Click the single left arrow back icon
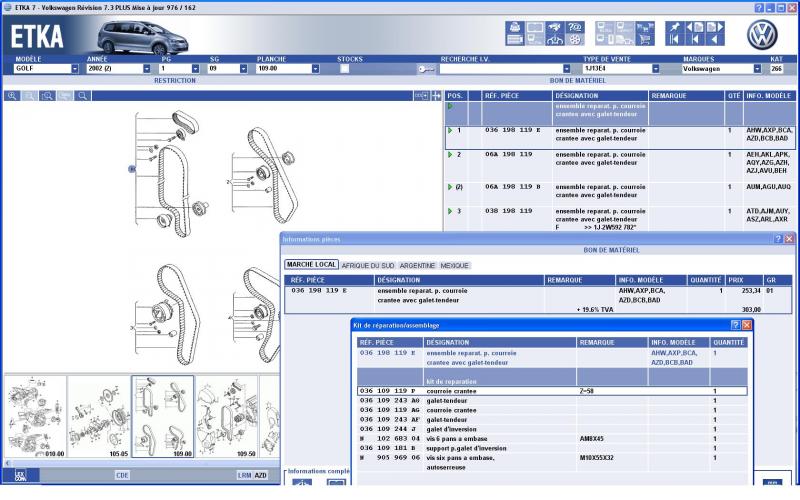This screenshot has height=500, width=800. pyautogui.click(x=714, y=40)
